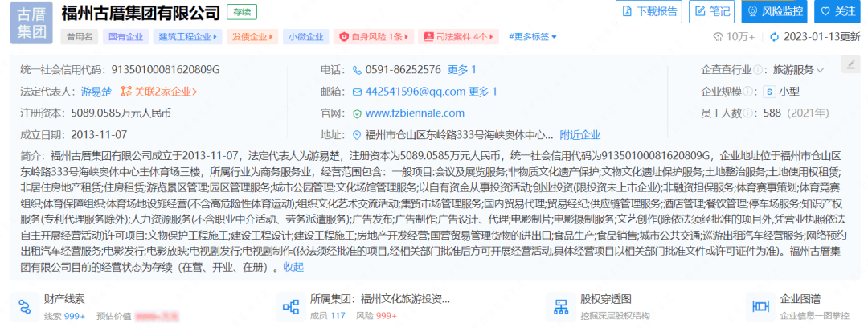Open website www.fzbiennale.com
Screen dimensions: 868x328
coord(415,113)
